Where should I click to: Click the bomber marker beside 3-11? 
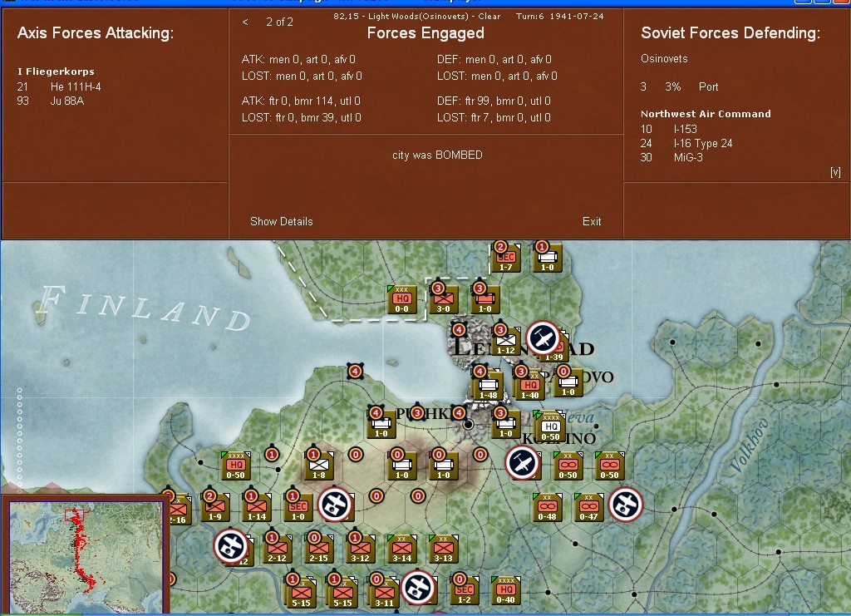click(419, 587)
